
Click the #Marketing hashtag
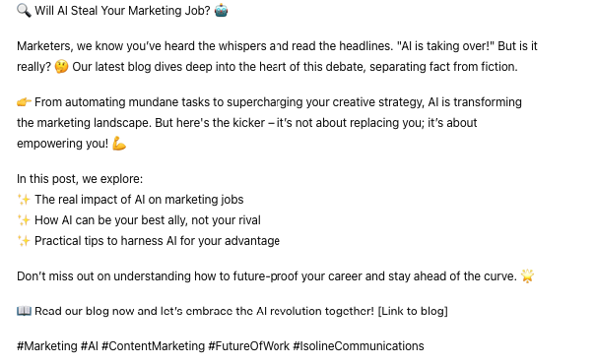point(47,346)
